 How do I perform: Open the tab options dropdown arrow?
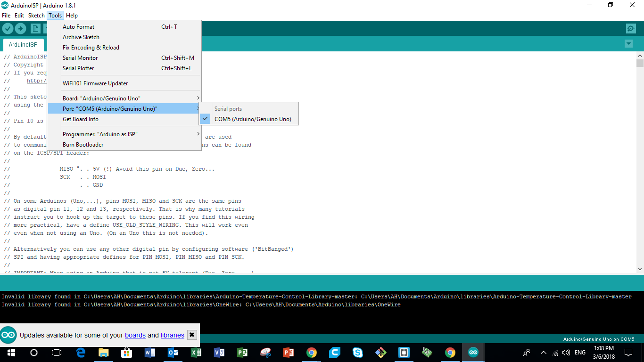point(628,44)
